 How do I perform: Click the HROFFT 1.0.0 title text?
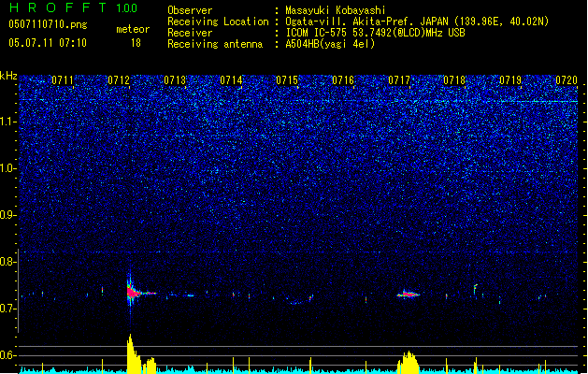click(74, 7)
